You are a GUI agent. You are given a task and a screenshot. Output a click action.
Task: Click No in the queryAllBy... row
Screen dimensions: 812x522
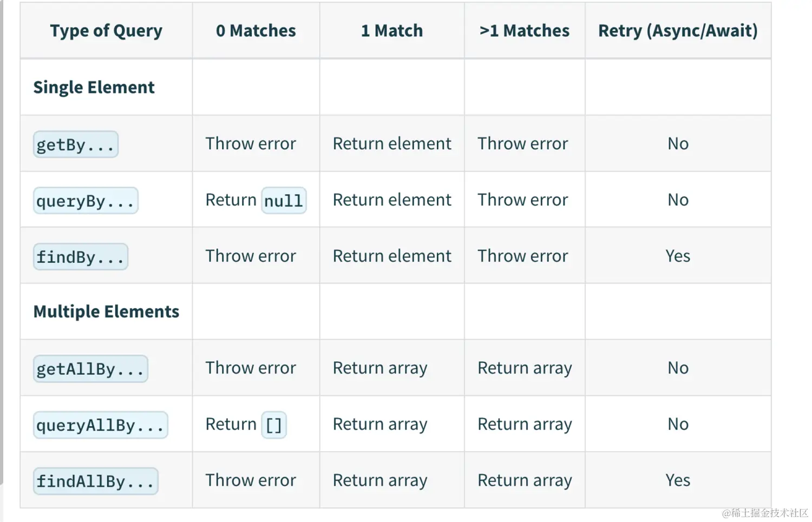tap(678, 424)
